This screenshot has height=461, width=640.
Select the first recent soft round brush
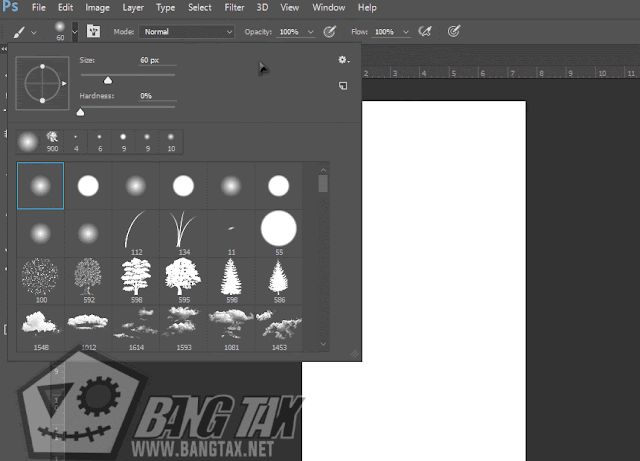point(27,142)
